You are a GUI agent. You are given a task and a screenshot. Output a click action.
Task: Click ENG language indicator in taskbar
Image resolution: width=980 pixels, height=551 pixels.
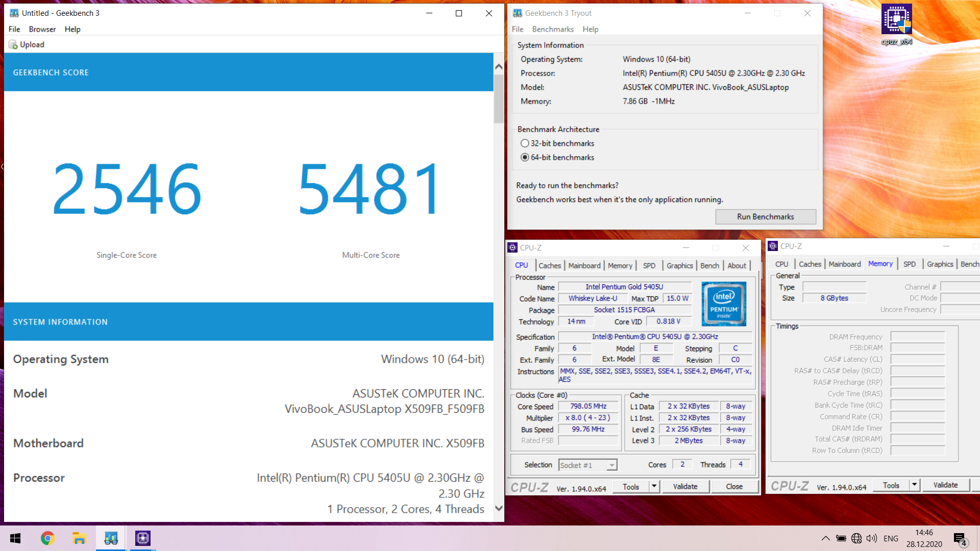pos(891,538)
